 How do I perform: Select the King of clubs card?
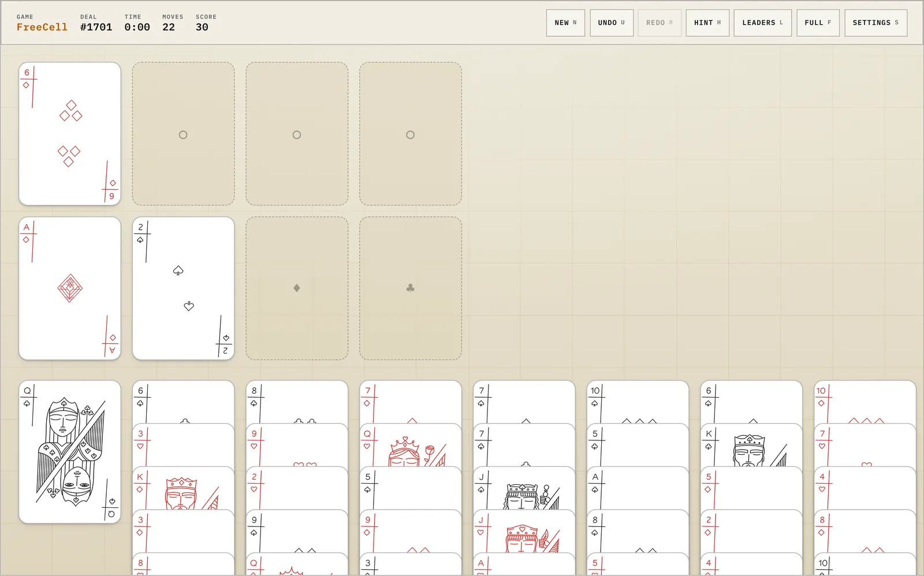click(751, 445)
